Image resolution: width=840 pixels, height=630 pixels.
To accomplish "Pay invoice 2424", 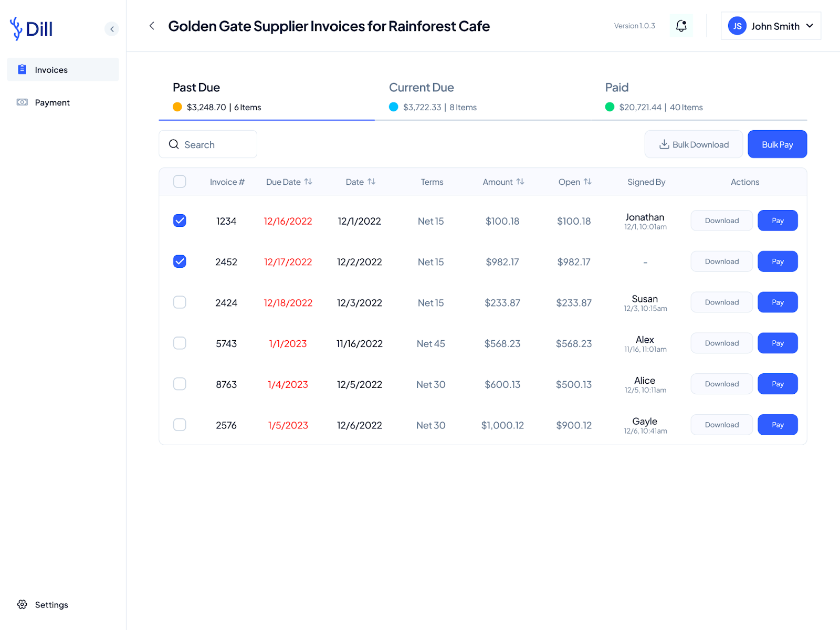I will click(778, 302).
